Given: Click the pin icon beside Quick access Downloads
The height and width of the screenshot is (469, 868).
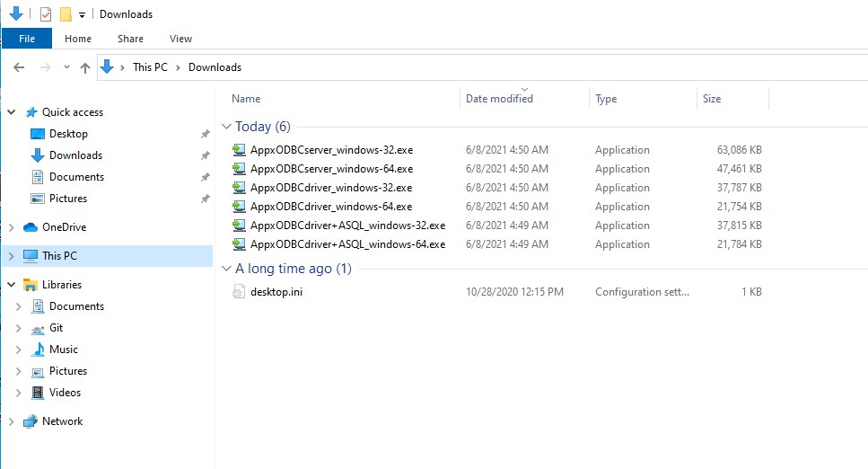Looking at the screenshot, I should coord(205,155).
